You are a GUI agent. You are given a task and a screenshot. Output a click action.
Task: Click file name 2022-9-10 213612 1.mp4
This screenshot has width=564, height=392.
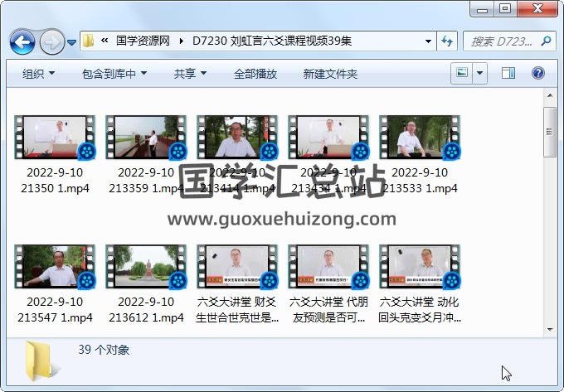click(146, 310)
